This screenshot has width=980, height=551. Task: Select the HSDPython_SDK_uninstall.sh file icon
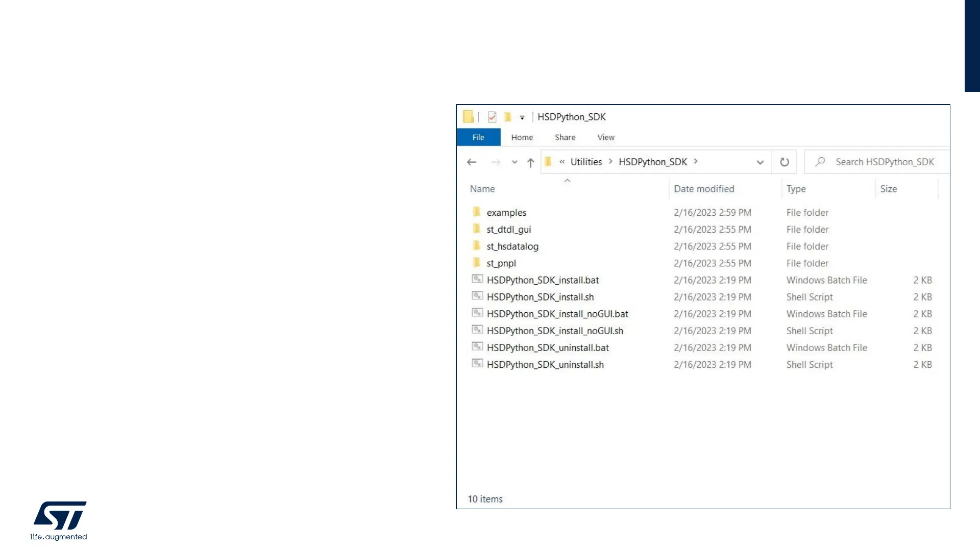coord(477,363)
